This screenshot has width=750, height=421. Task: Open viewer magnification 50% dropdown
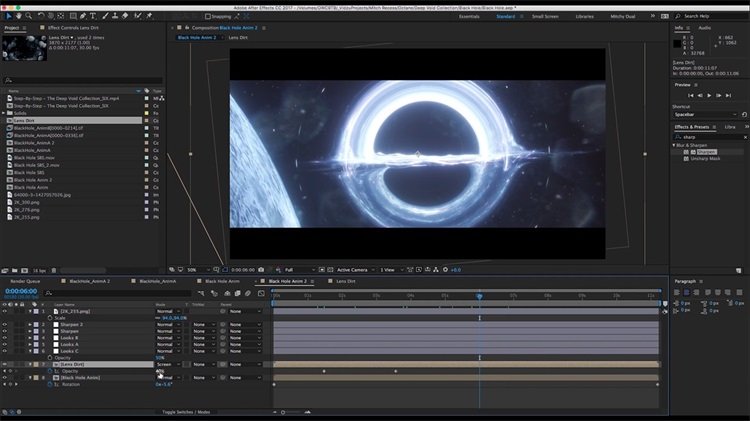(198, 270)
